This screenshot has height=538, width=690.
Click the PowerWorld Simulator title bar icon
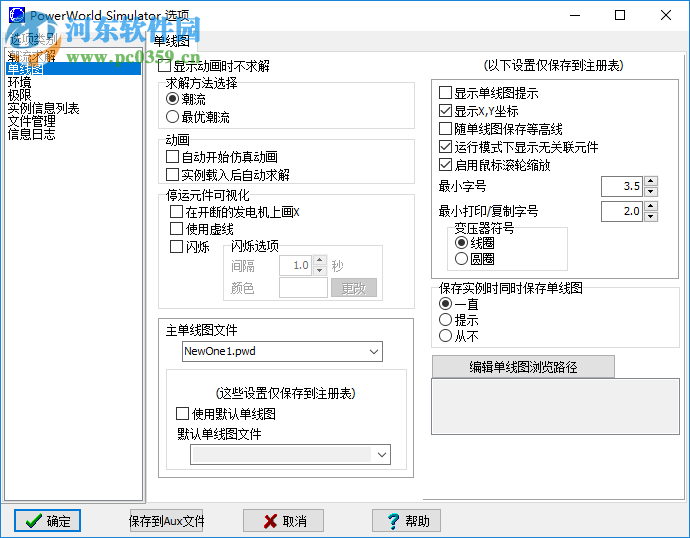[17, 15]
